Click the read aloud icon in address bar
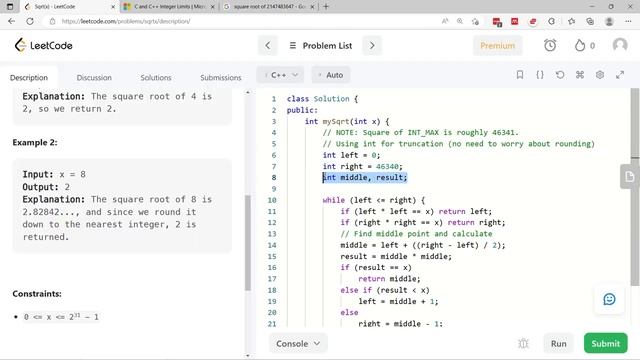 445,21
